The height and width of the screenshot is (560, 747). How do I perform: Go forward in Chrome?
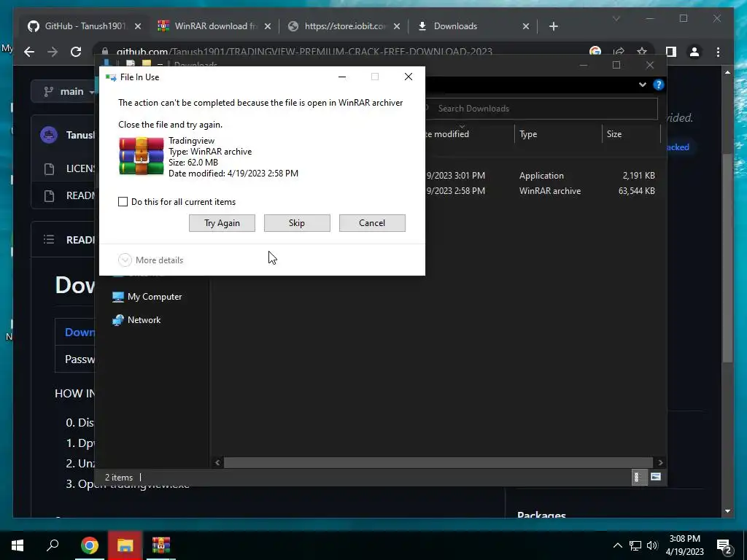pyautogui.click(x=53, y=52)
